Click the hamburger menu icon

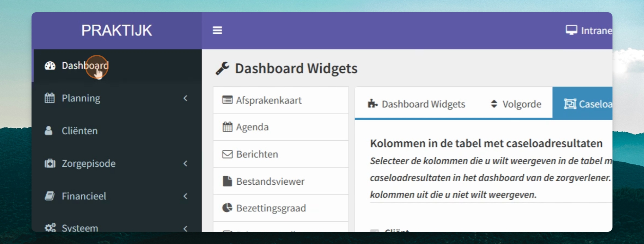pos(217,30)
